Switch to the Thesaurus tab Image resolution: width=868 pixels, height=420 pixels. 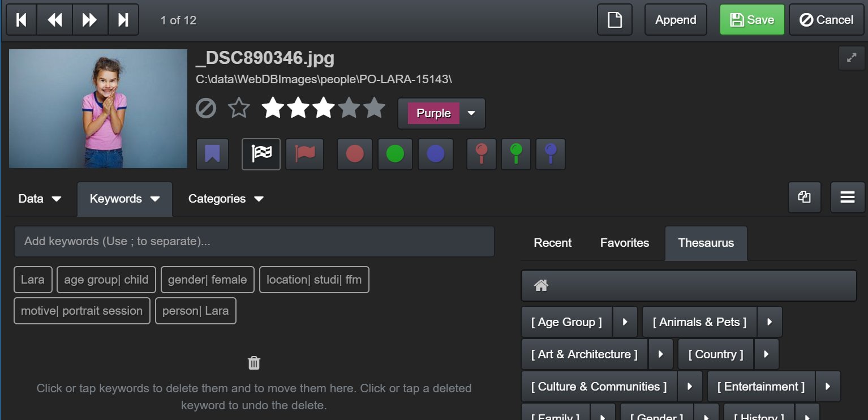[706, 243]
